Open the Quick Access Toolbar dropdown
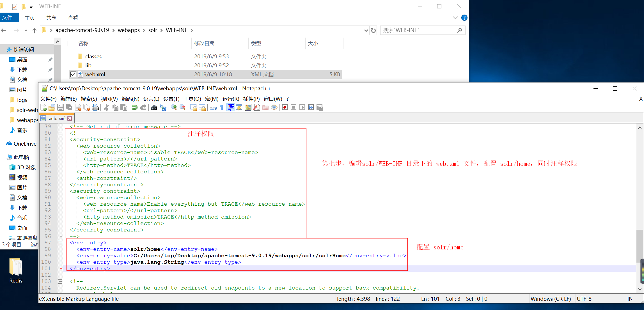Image resolution: width=644 pixels, height=310 pixels. click(31, 6)
